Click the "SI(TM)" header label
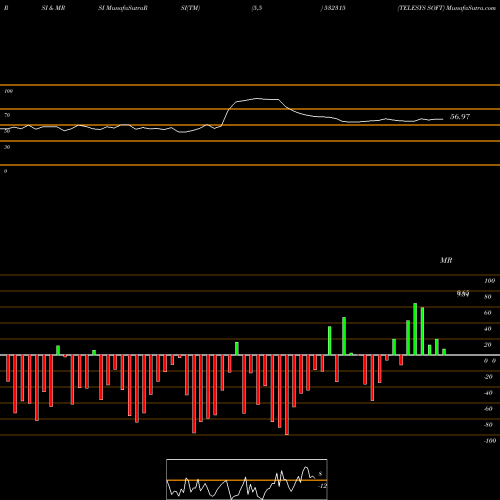The width and height of the screenshot is (500, 500). [190, 8]
